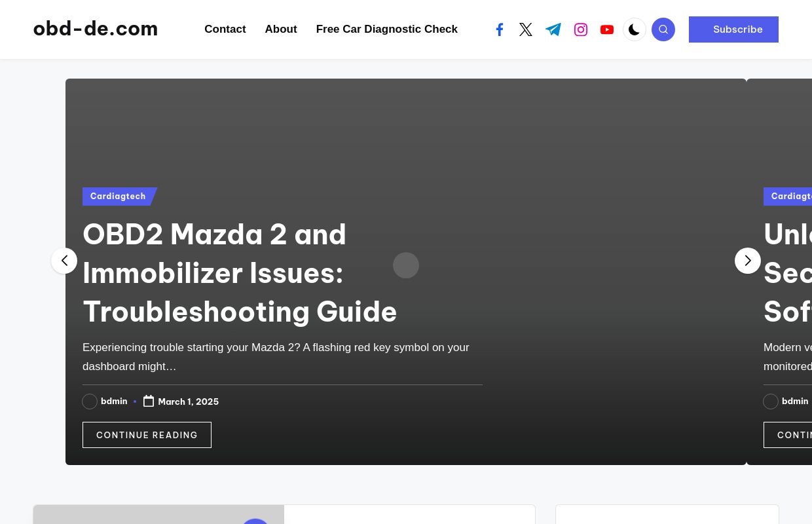Open the Instagram social icon
Viewport: 812px width, 524px height.
coord(581,29)
